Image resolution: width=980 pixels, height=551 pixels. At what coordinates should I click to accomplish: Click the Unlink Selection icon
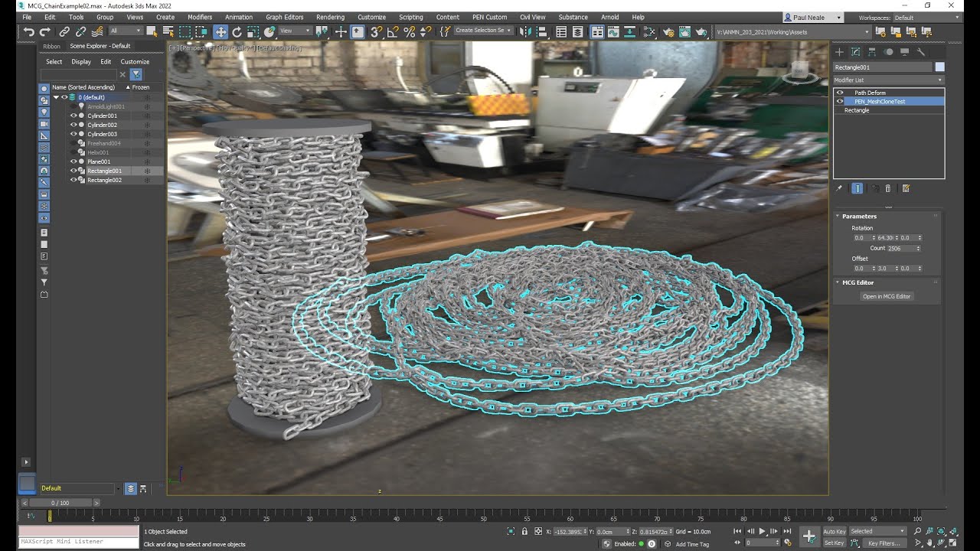[x=80, y=31]
